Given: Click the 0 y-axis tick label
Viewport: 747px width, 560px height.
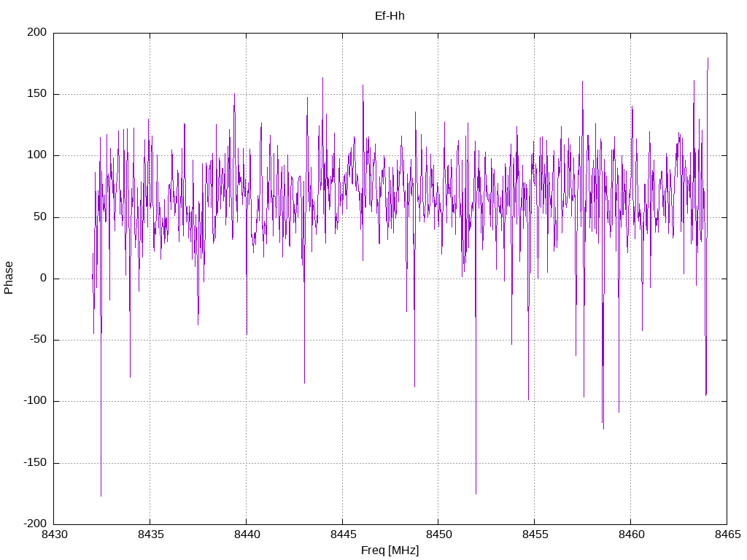Looking at the screenshot, I should 43,278.
